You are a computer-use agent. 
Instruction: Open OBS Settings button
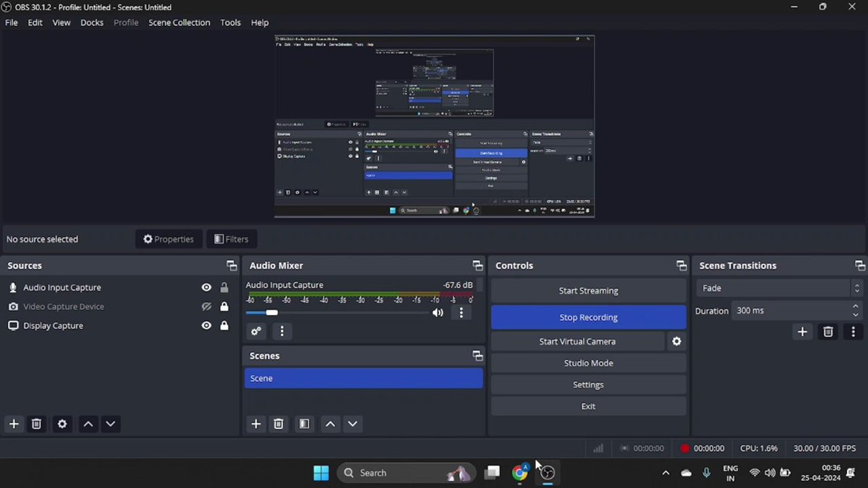(589, 385)
